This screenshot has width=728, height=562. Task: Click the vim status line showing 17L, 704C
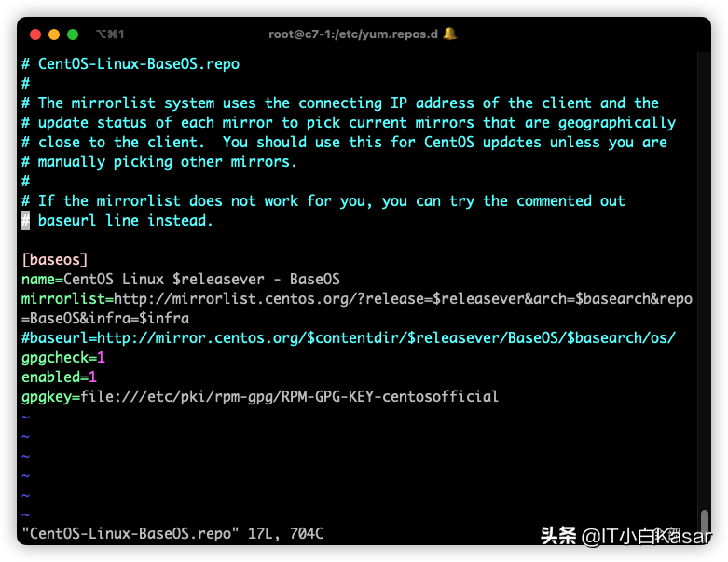[x=172, y=534]
